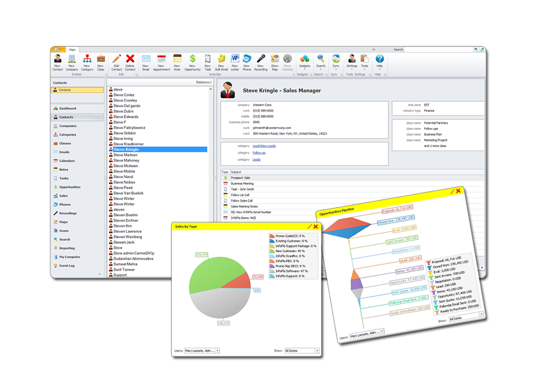Click the New Contact ribbon icon
Image resolution: width=538 pixels, height=392 pixels.
pyautogui.click(x=58, y=62)
